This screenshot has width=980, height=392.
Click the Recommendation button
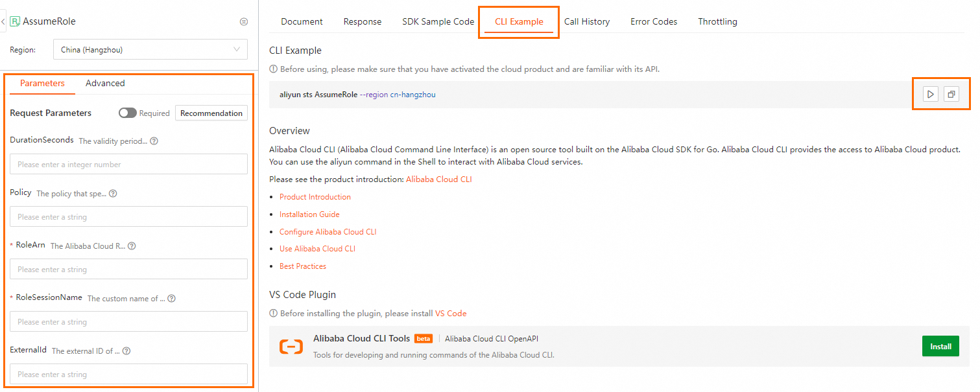pyautogui.click(x=211, y=113)
